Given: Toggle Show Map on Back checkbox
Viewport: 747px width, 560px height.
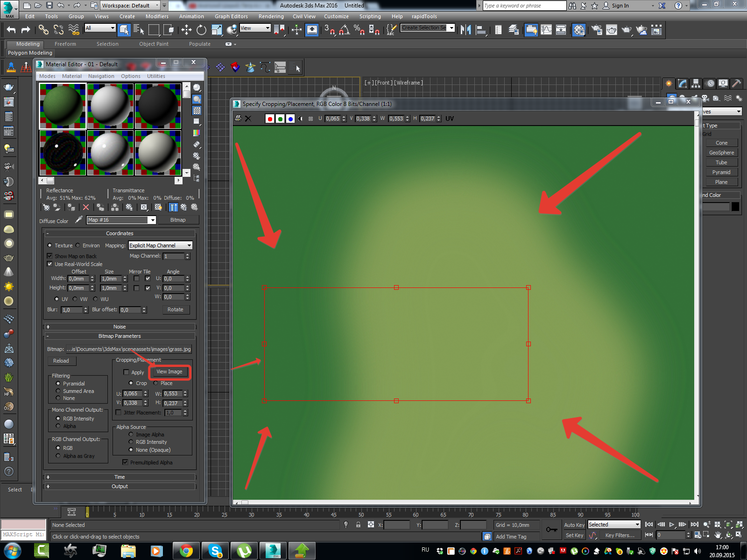Looking at the screenshot, I should [50, 256].
